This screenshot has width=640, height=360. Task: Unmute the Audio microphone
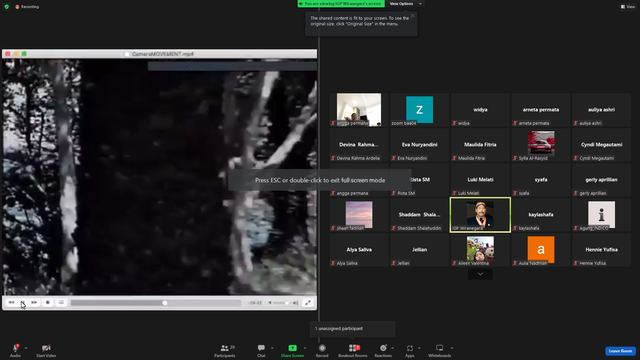[15, 350]
